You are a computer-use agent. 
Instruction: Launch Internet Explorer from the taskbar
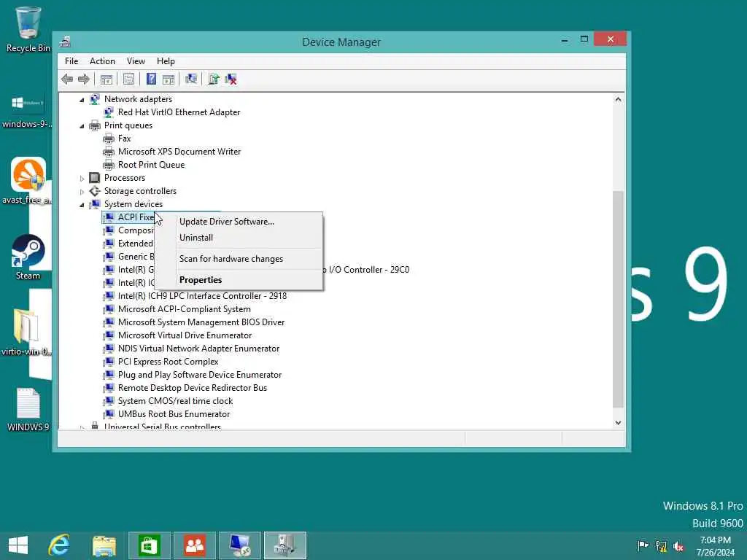(60, 545)
